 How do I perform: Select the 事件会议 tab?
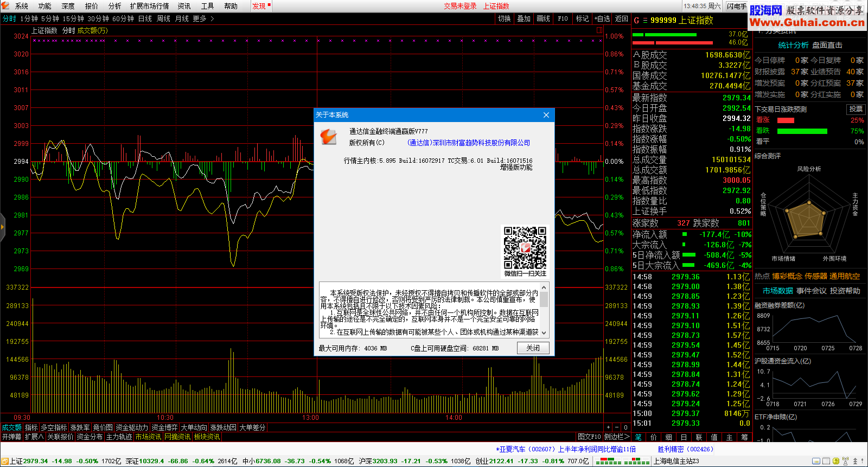812,291
